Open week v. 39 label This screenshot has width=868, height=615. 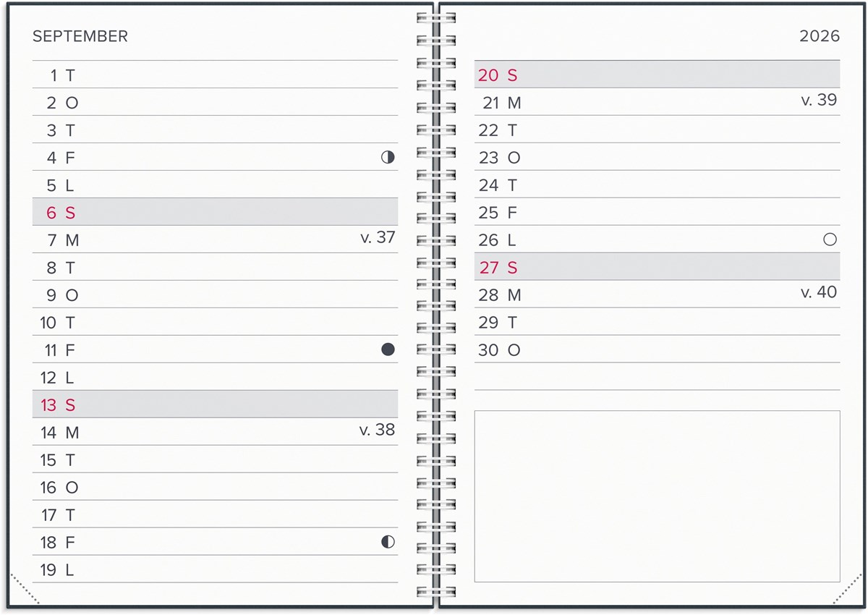(x=819, y=100)
